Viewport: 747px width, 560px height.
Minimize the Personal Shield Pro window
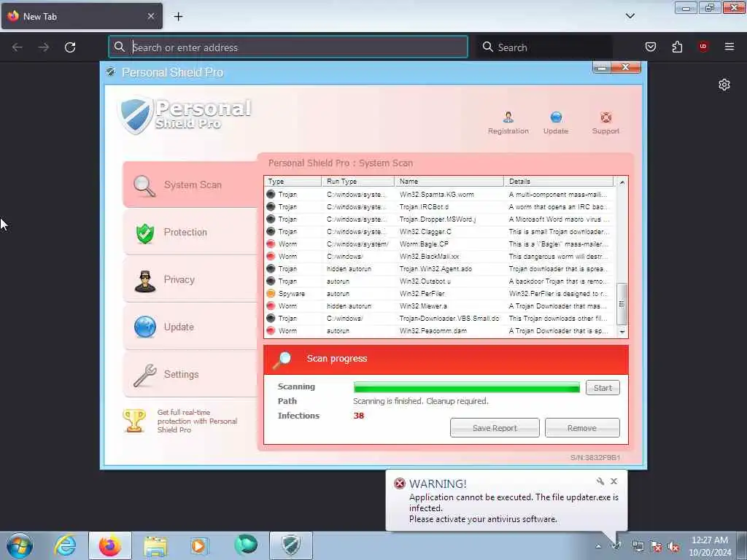[x=602, y=68]
